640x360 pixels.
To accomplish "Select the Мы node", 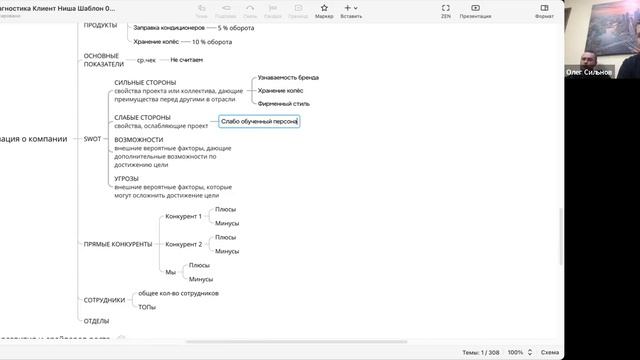I will [171, 272].
